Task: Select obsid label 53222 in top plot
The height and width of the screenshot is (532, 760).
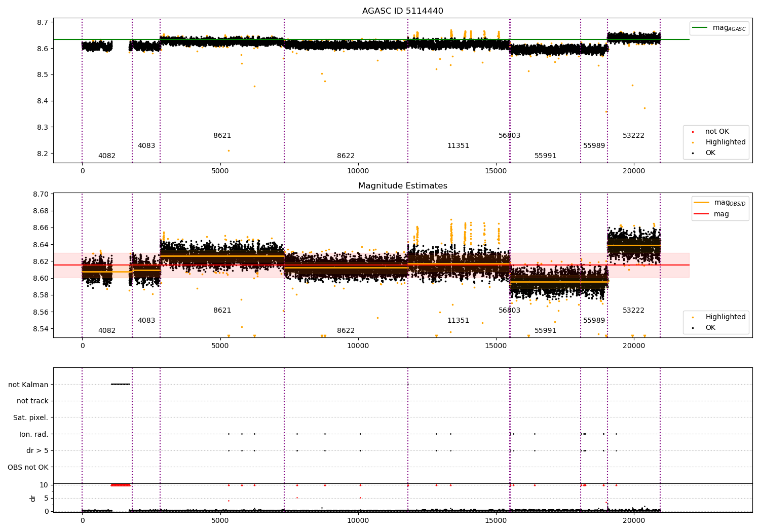Action: coord(633,136)
